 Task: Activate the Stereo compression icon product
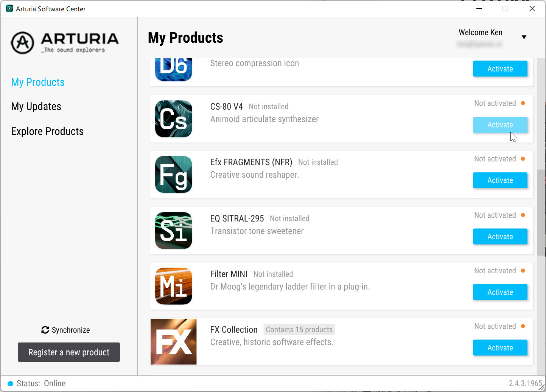pos(500,69)
